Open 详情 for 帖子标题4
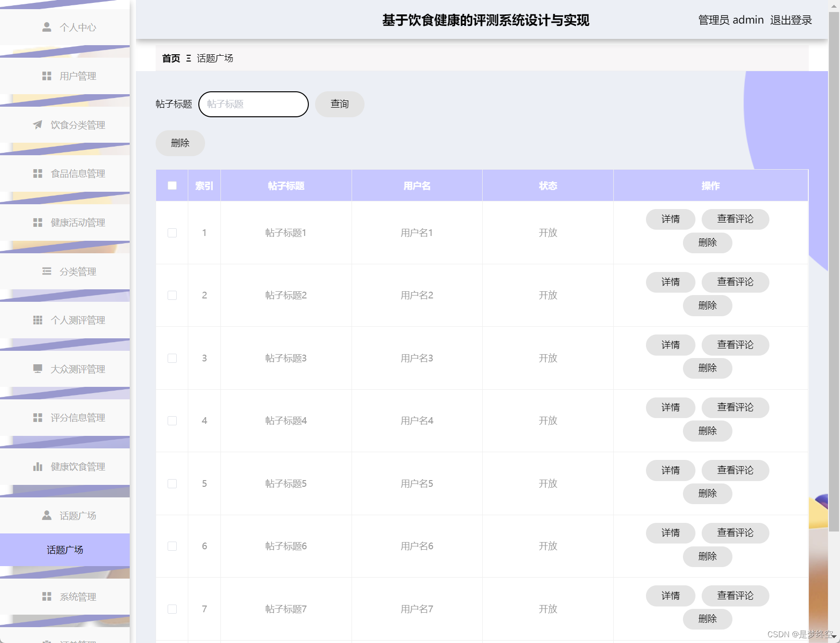The width and height of the screenshot is (840, 643). click(x=670, y=408)
